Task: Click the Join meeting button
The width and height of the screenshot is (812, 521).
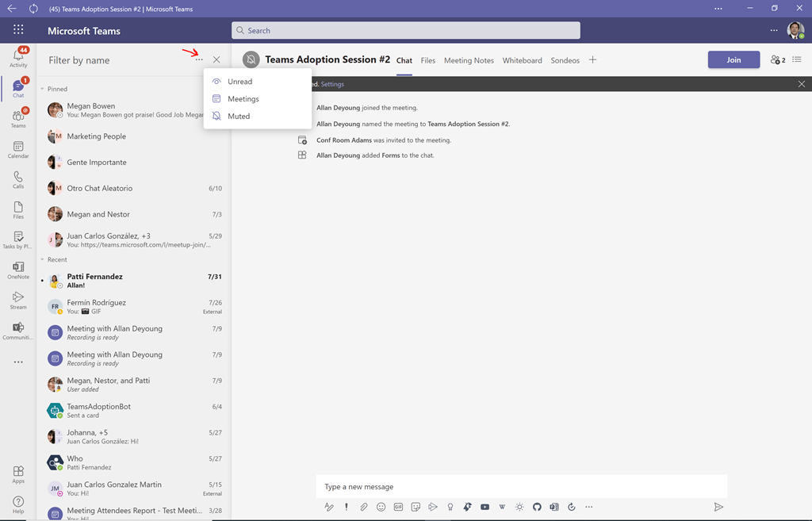Action: coord(733,59)
